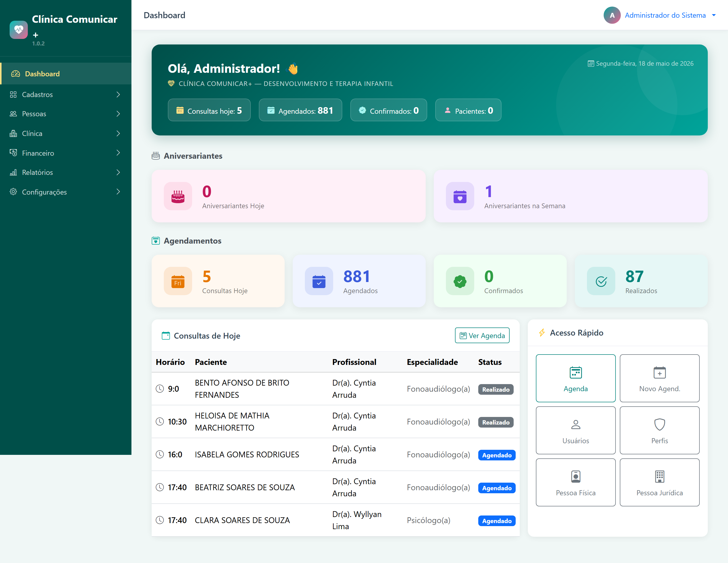Click the Realizado badge for Heloisa de Mathia
The image size is (728, 563).
(x=496, y=423)
